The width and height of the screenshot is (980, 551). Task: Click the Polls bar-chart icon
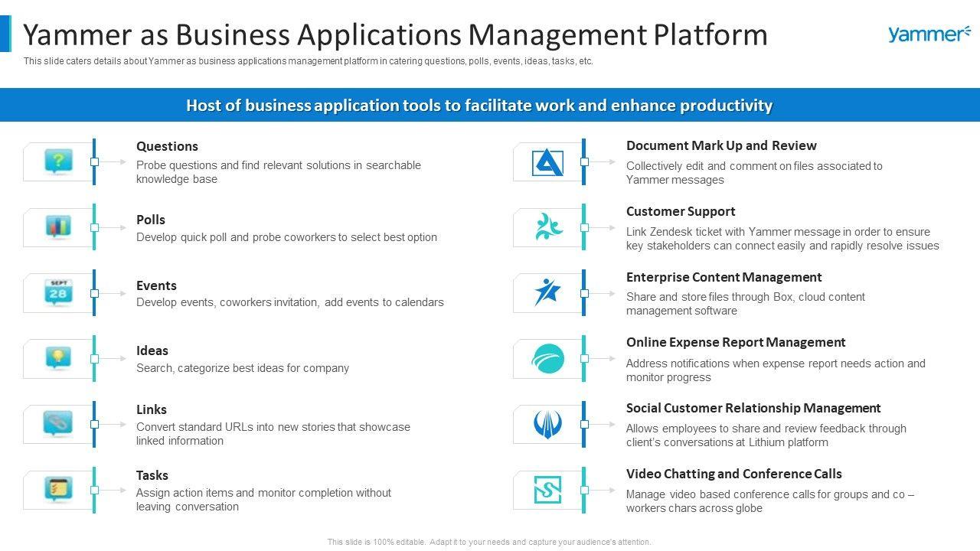[58, 227]
